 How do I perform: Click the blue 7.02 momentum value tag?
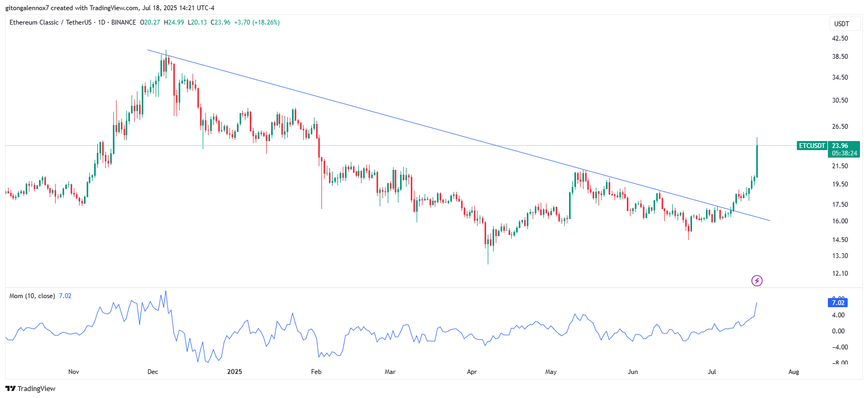(838, 303)
